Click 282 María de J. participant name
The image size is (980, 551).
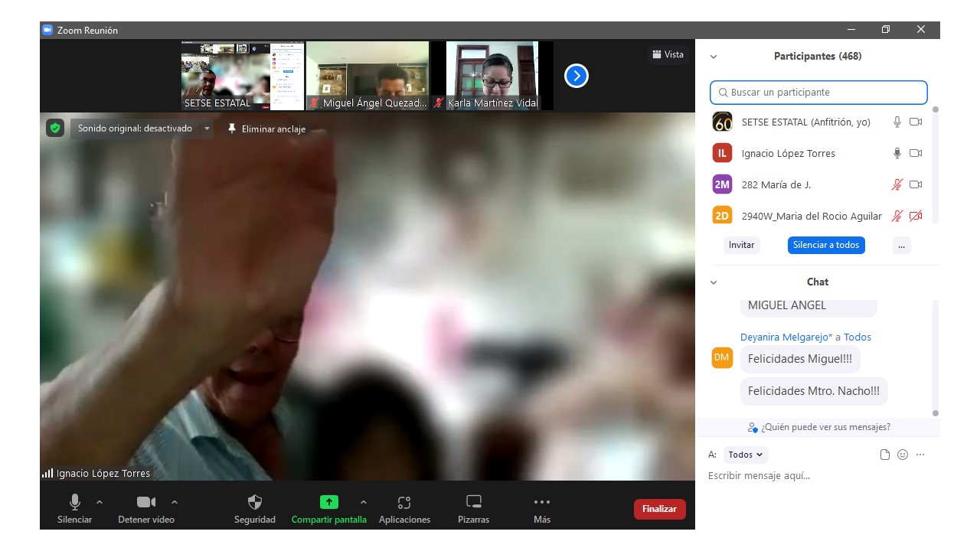pos(776,184)
